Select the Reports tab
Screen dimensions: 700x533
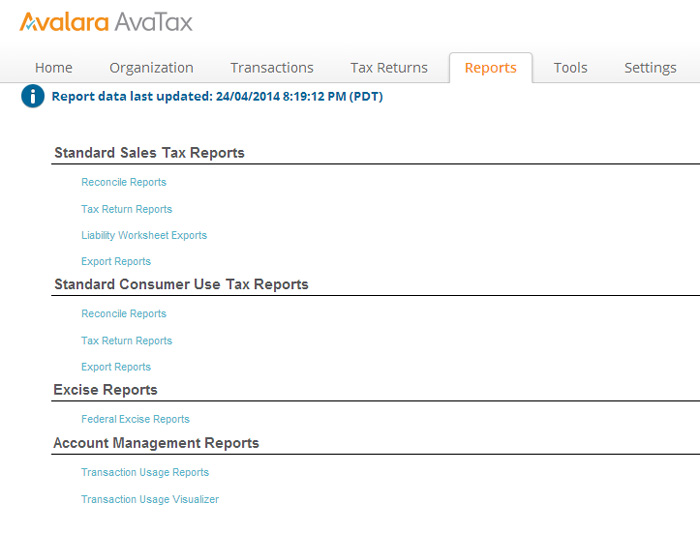tap(490, 68)
